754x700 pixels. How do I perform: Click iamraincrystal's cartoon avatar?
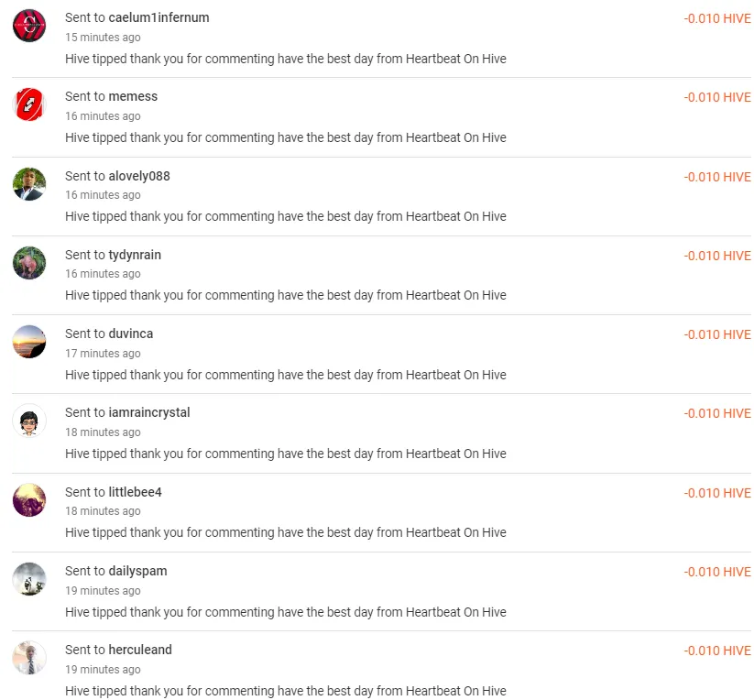(x=29, y=421)
